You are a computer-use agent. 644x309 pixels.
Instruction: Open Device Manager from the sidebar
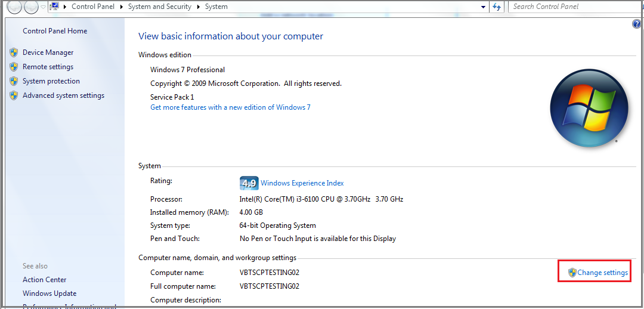click(48, 52)
